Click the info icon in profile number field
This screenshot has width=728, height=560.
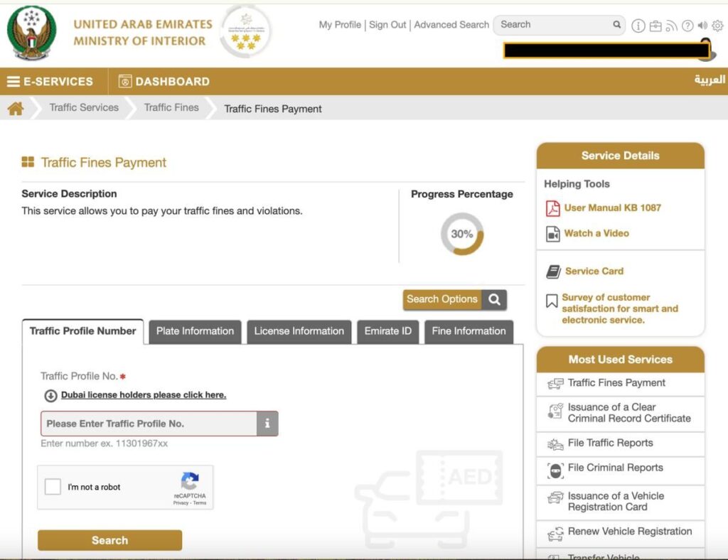(267, 424)
